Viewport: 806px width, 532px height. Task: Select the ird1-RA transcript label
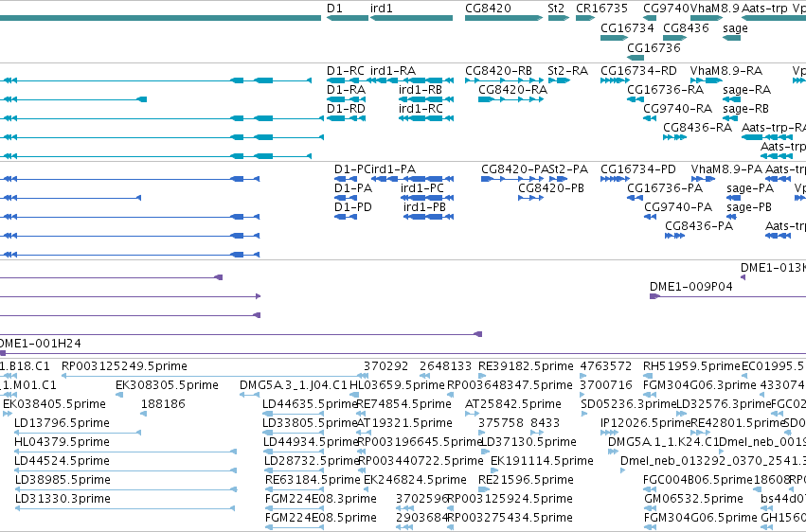pyautogui.click(x=393, y=71)
